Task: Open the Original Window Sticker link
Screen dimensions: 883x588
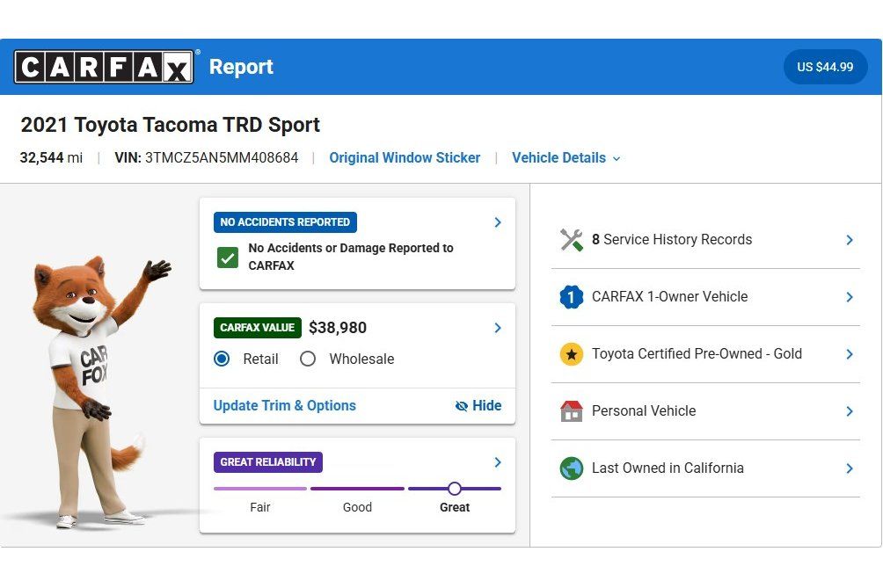Action: pos(405,158)
